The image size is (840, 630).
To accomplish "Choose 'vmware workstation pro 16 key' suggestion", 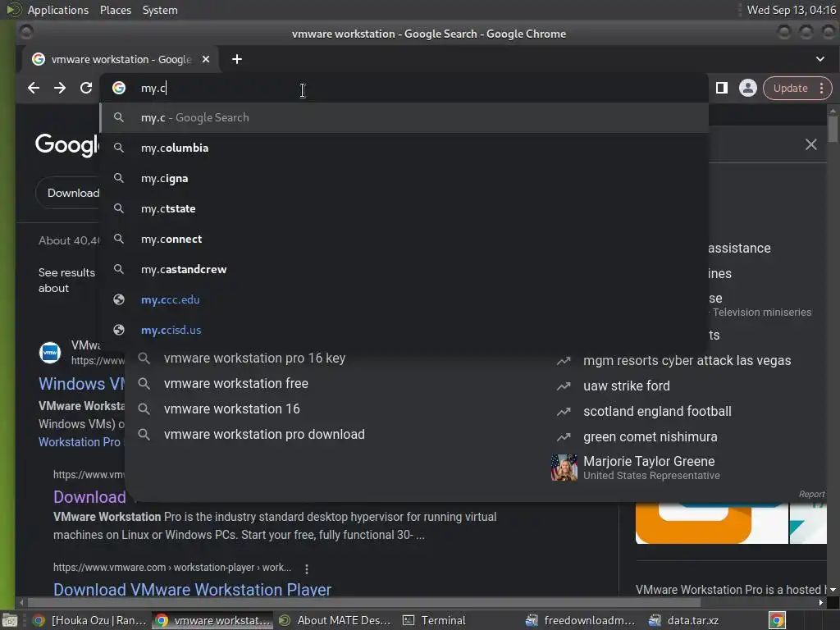I will (254, 358).
